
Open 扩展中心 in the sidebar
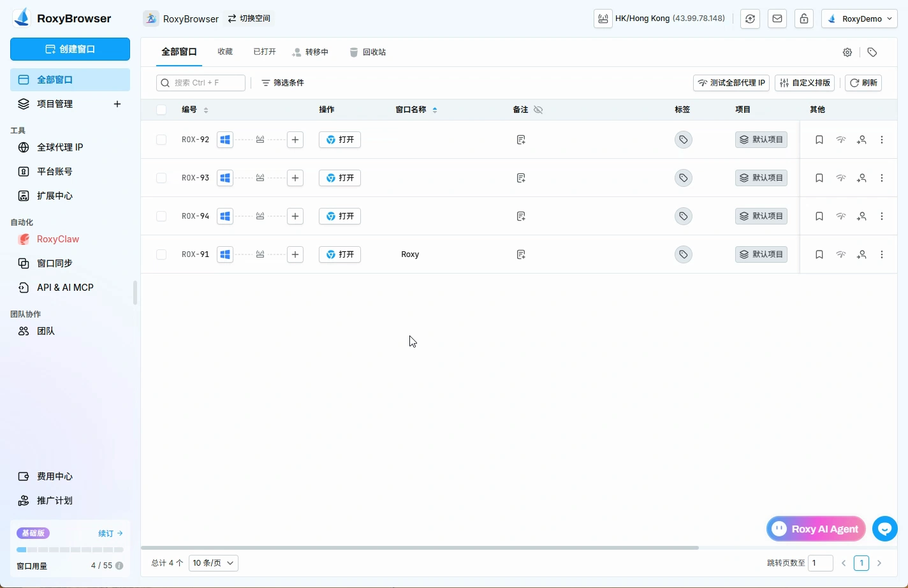pyautogui.click(x=70, y=196)
